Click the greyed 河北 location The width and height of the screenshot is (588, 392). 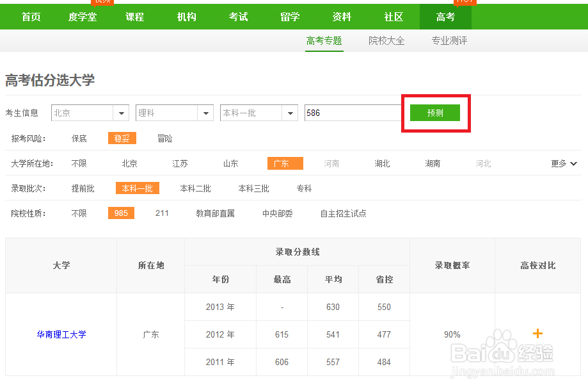[x=483, y=164]
